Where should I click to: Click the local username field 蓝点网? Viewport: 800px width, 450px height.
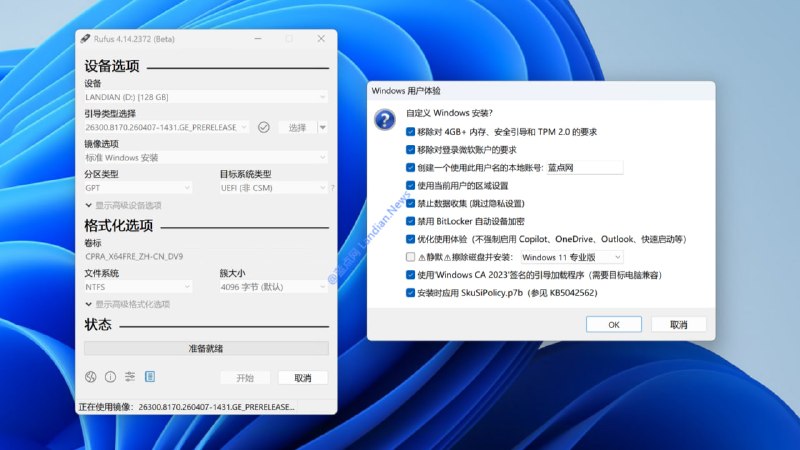pos(585,167)
